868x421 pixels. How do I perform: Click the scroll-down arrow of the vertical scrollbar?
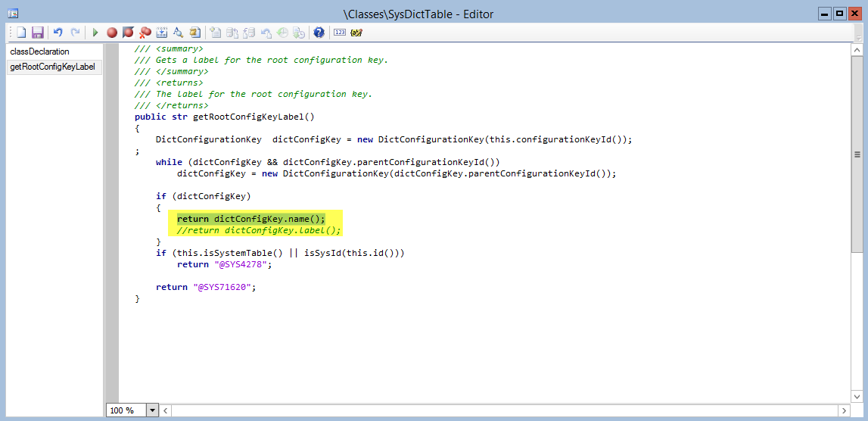[857, 398]
